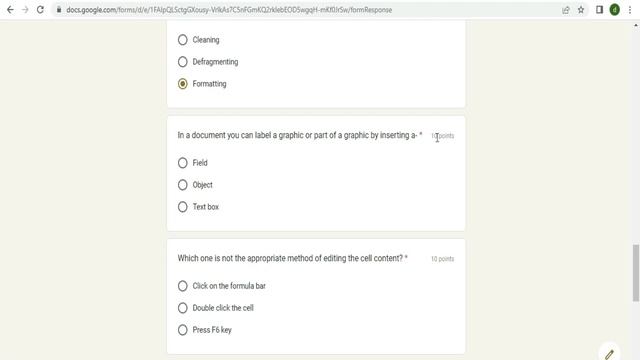Select Text box as the answer
This screenshot has height=360, width=640.
[x=182, y=207]
